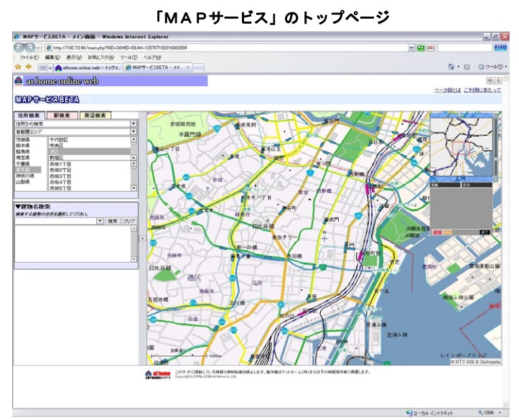The image size is (519, 420).
Task: Open the ヘルプ menu
Action: pos(152,57)
